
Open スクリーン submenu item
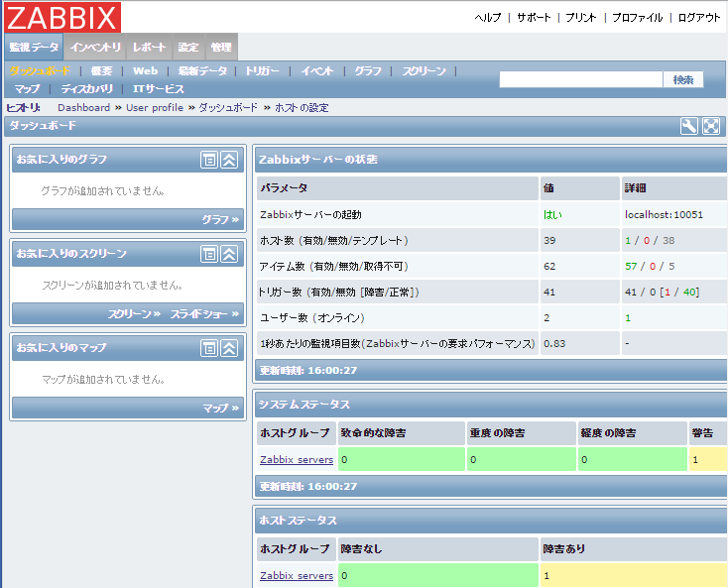click(424, 71)
